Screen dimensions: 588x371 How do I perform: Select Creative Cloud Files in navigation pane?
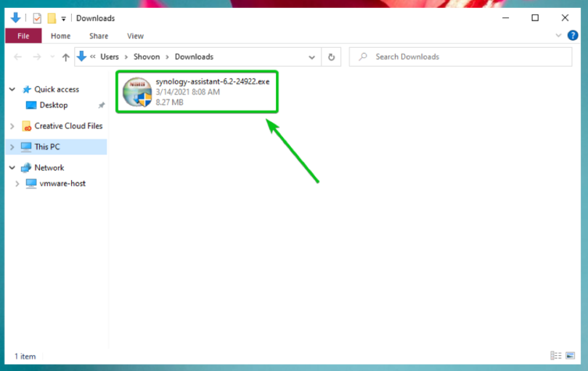[68, 126]
